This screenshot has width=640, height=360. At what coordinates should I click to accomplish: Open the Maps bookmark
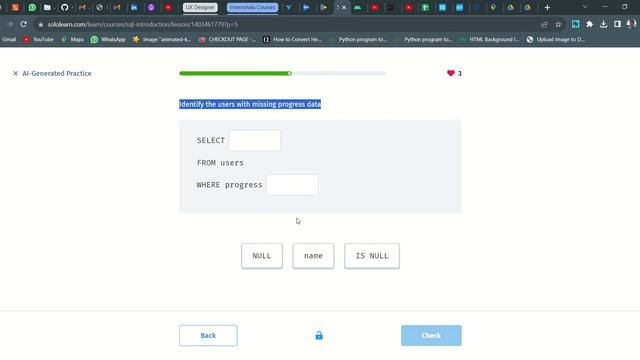coord(72,40)
